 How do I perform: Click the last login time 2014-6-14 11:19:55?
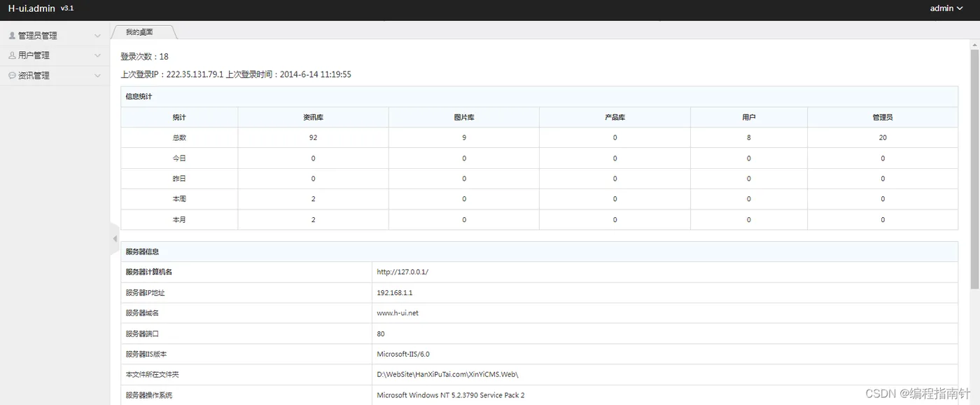tap(316, 74)
